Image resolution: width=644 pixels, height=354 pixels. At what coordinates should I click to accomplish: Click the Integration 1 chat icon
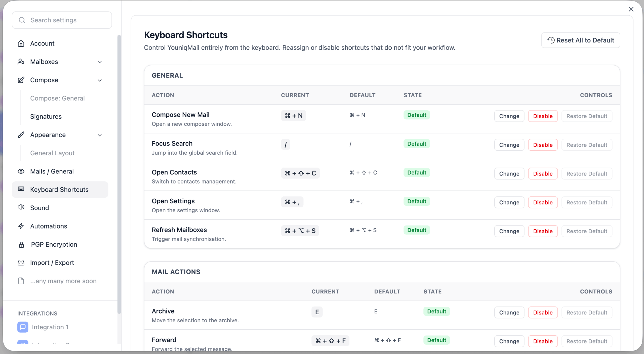23,327
